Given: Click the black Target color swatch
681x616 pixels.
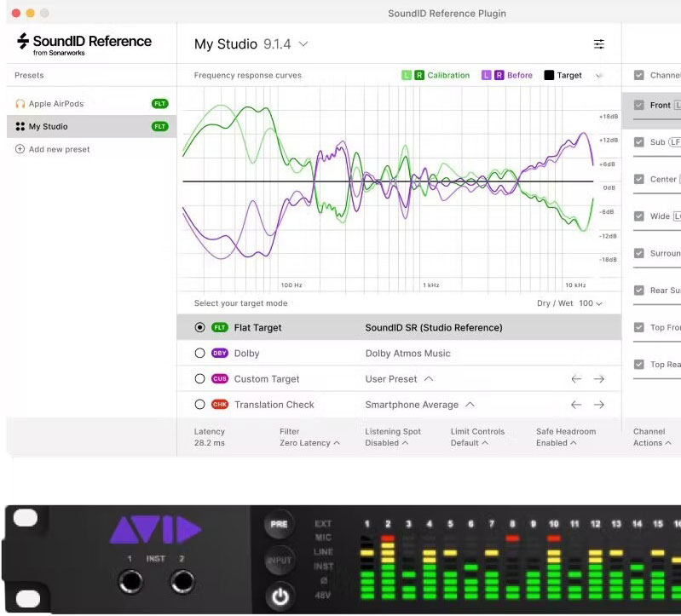Looking at the screenshot, I should (x=549, y=75).
